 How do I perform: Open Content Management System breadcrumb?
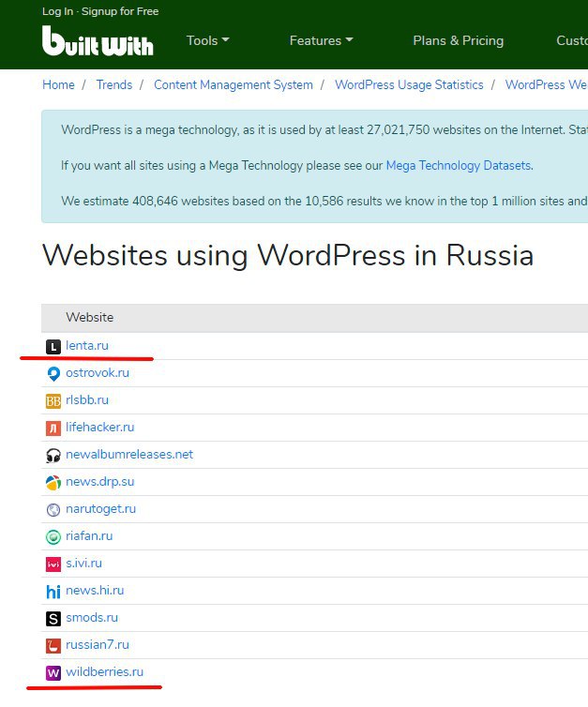point(234,84)
